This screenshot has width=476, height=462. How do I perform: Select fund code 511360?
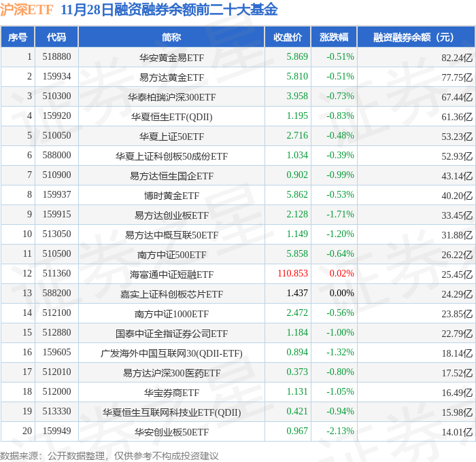(56, 274)
